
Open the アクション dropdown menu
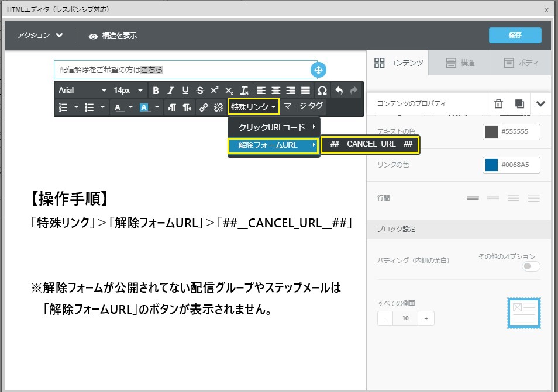40,35
